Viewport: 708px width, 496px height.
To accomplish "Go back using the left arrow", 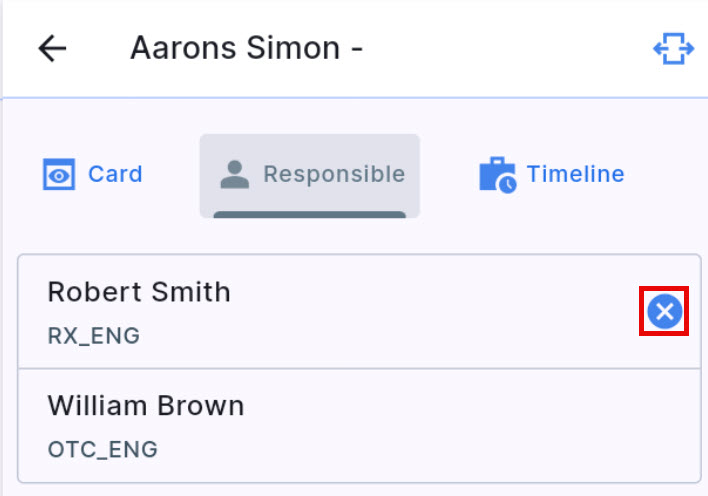I will click(x=52, y=49).
